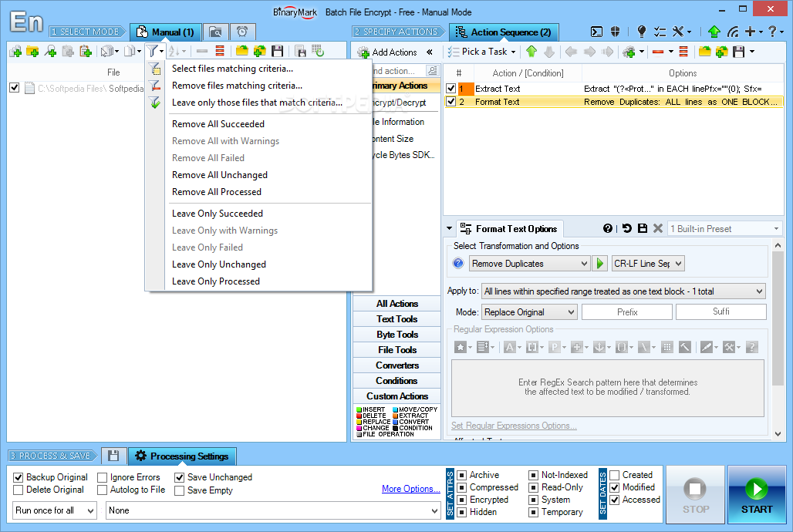Open the command-line console icon
Screen dimensions: 793x532
pos(597,32)
